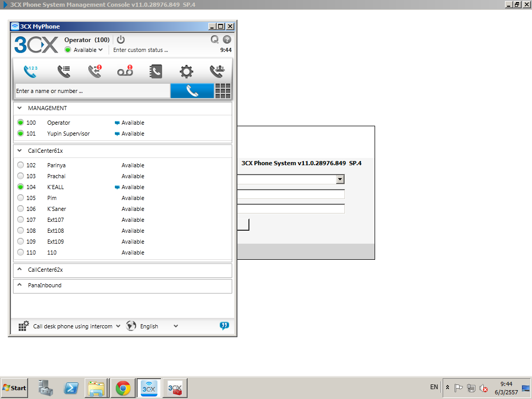Open Google Chrome from taskbar
Image resolution: width=532 pixels, height=399 pixels.
point(123,388)
